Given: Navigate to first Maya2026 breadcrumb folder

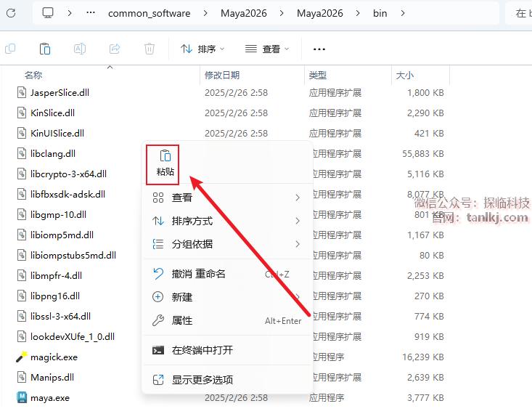Looking at the screenshot, I should pyautogui.click(x=244, y=13).
